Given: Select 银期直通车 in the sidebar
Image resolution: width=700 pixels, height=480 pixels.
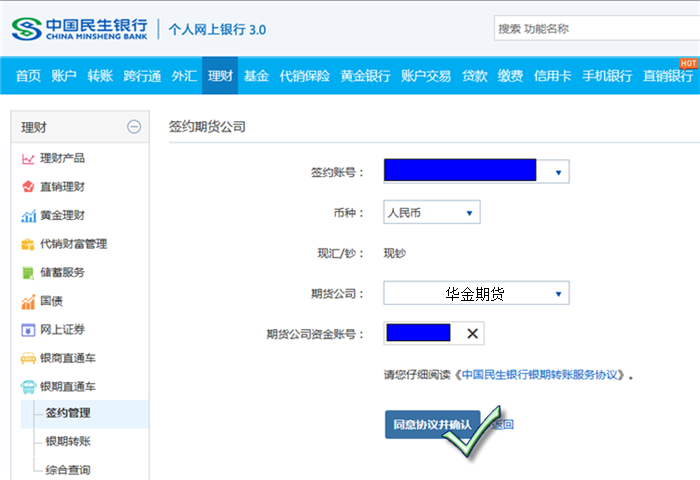Looking at the screenshot, I should 68,387.
